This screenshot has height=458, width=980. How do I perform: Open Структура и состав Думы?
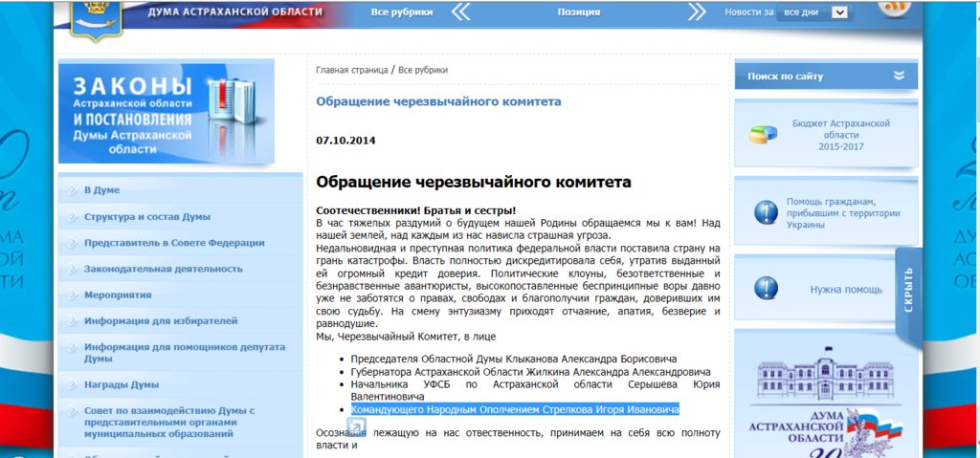147,217
